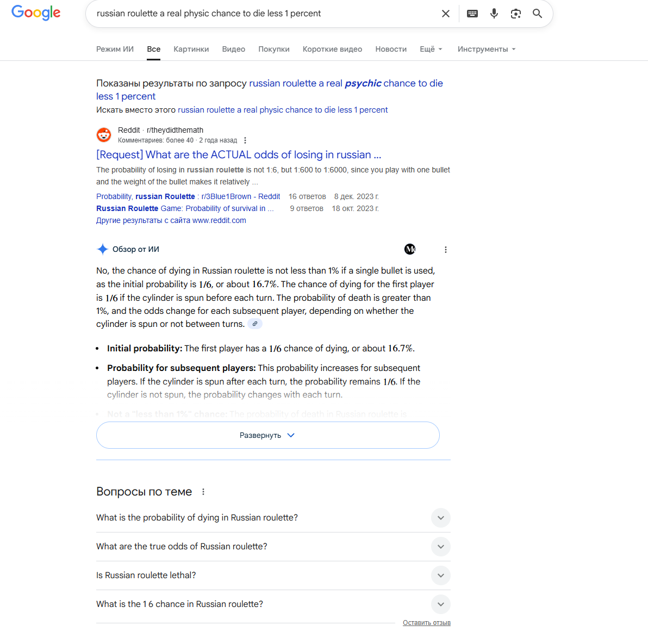Open three-dot menu next to Вопросы по теме

click(203, 492)
